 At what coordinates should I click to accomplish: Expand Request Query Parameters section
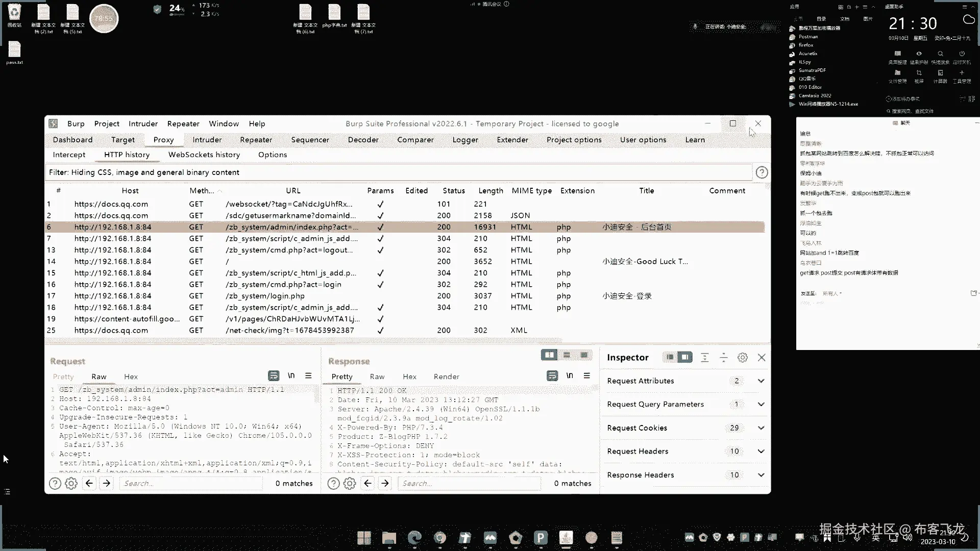[761, 404]
